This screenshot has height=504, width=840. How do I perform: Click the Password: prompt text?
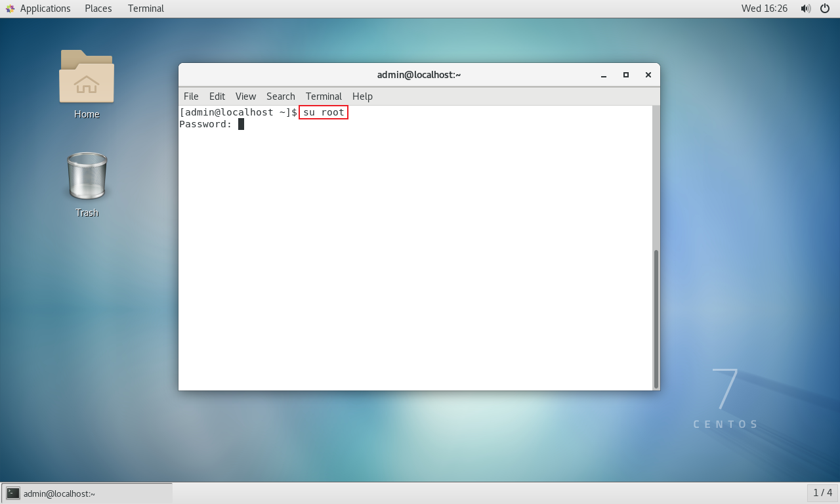205,124
